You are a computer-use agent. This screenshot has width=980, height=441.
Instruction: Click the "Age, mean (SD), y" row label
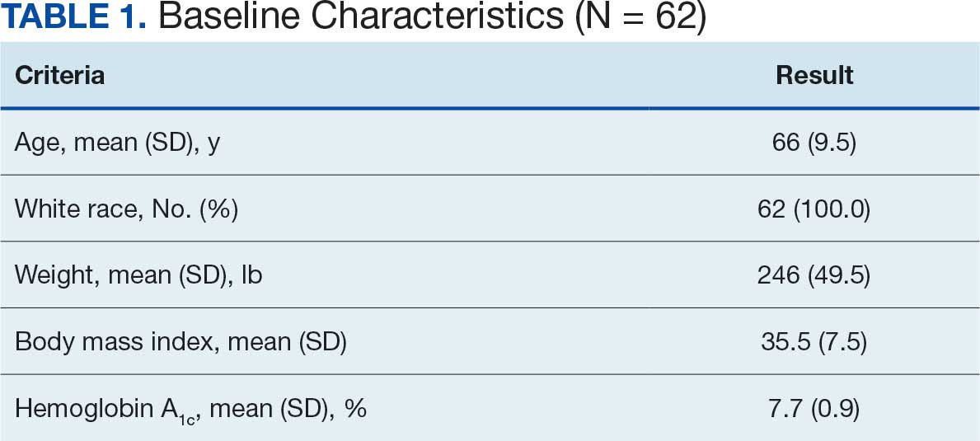(x=117, y=143)
